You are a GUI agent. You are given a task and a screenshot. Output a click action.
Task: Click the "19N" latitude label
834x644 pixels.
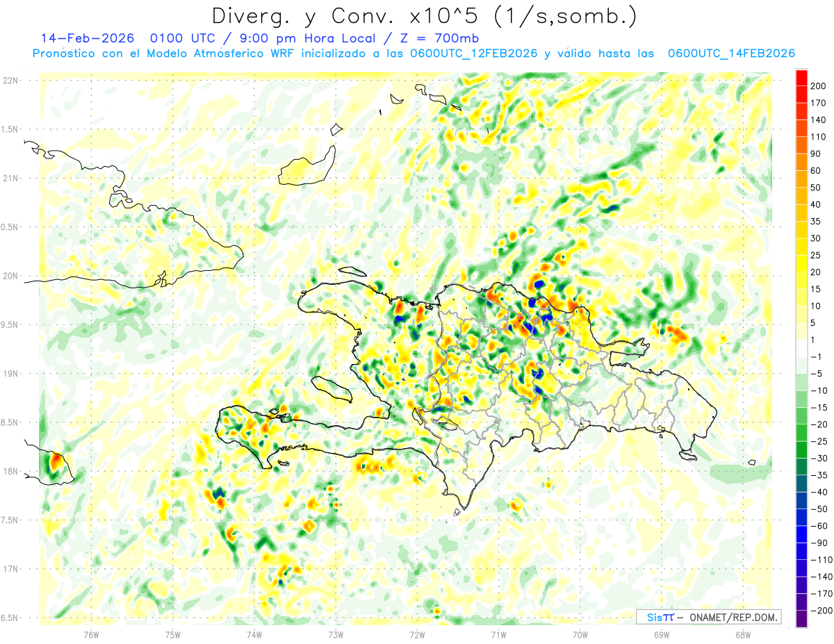click(x=10, y=374)
